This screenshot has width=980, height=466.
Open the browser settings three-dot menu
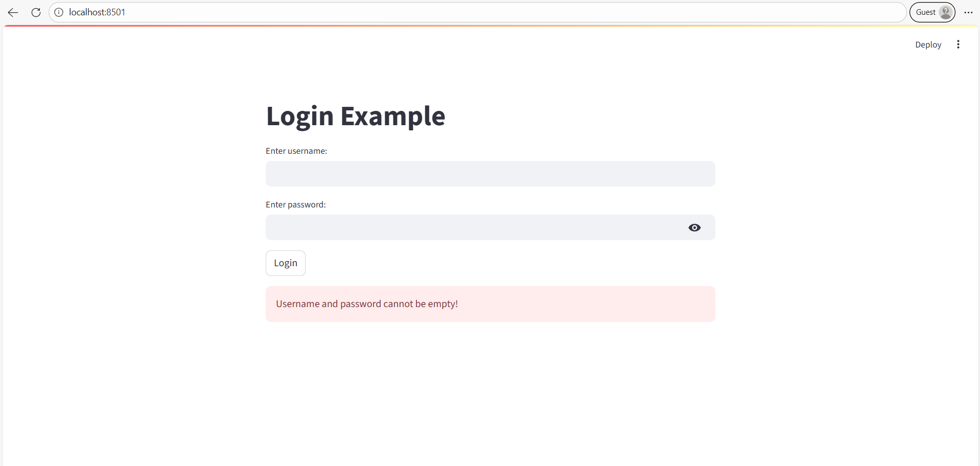(x=969, y=12)
